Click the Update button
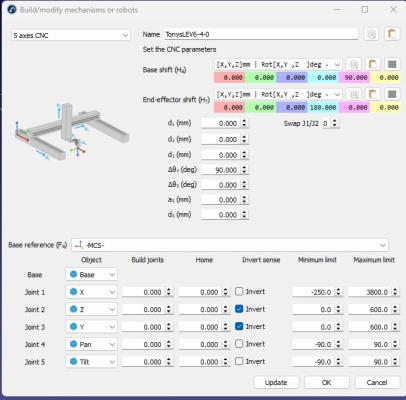Screen dimensions: 406x400 [276, 382]
